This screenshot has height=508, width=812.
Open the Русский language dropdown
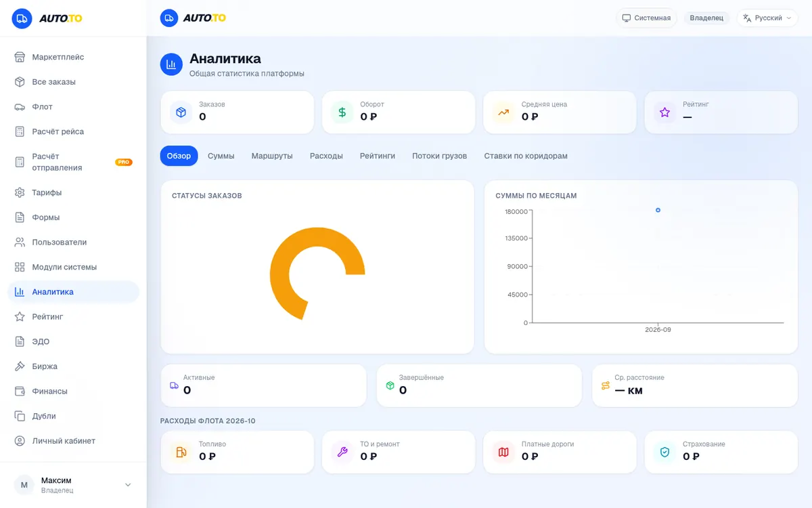coord(767,18)
